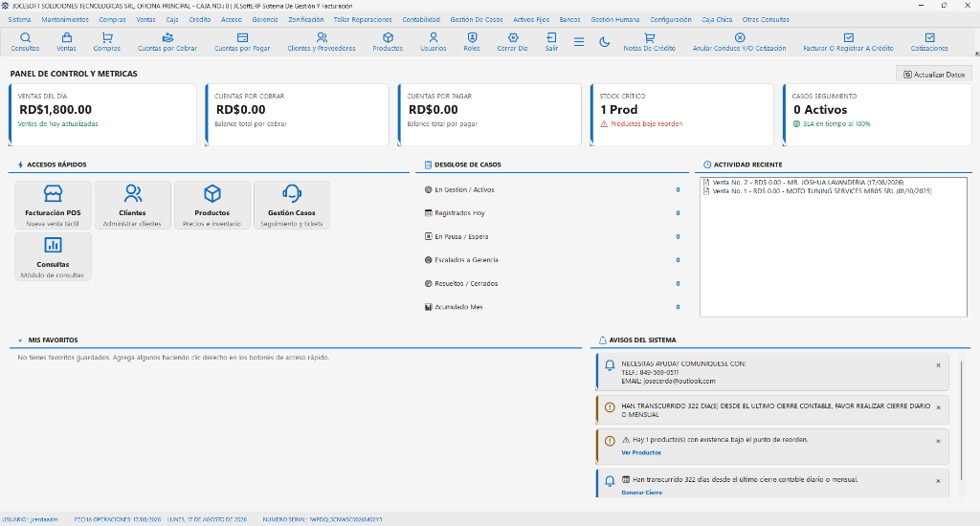Click the Ver Productos link
980x526 pixels.
[x=641, y=452]
